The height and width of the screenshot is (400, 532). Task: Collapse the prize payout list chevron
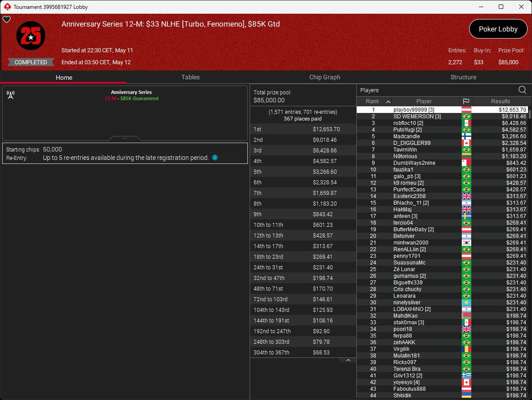(348, 360)
